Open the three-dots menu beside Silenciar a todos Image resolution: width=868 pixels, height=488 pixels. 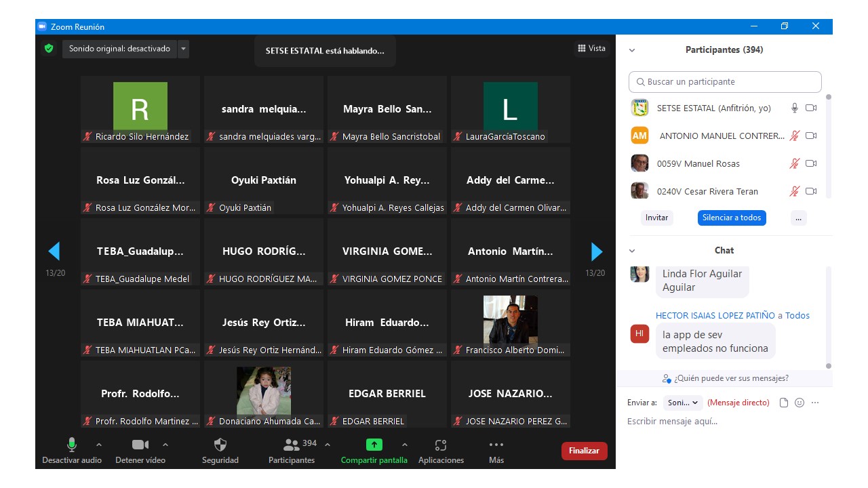tap(799, 218)
